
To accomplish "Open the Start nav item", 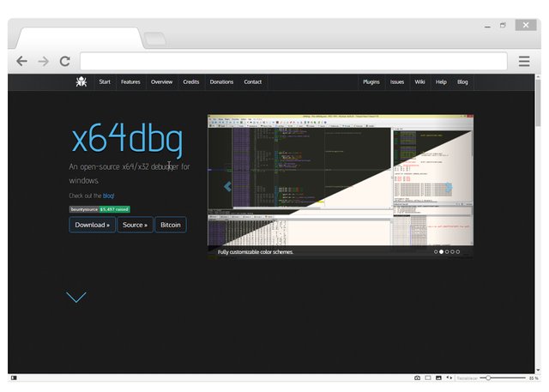I will [x=105, y=81].
